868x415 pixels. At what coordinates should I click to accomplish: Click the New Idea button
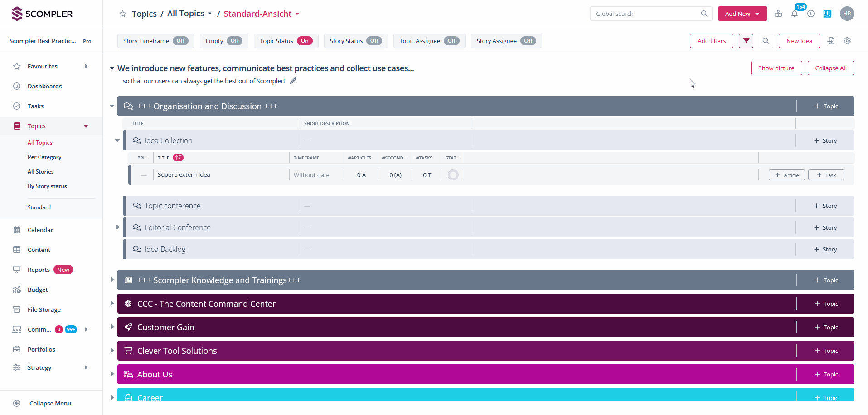799,41
